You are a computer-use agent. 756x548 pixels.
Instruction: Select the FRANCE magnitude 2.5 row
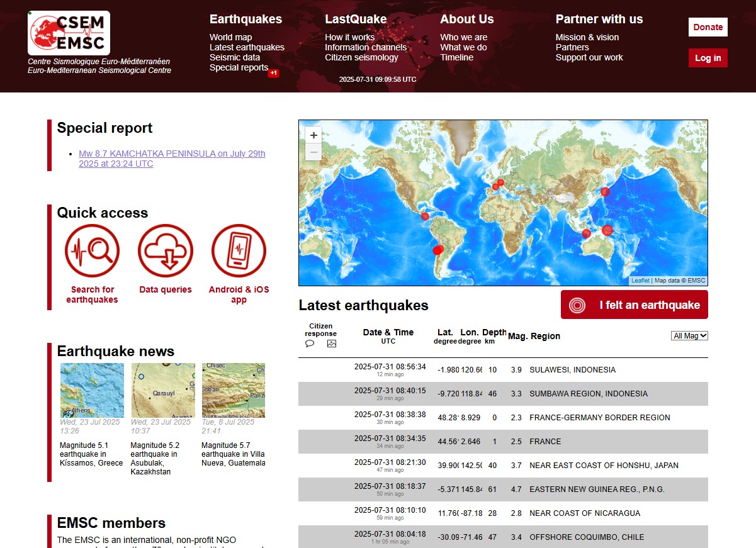[503, 442]
